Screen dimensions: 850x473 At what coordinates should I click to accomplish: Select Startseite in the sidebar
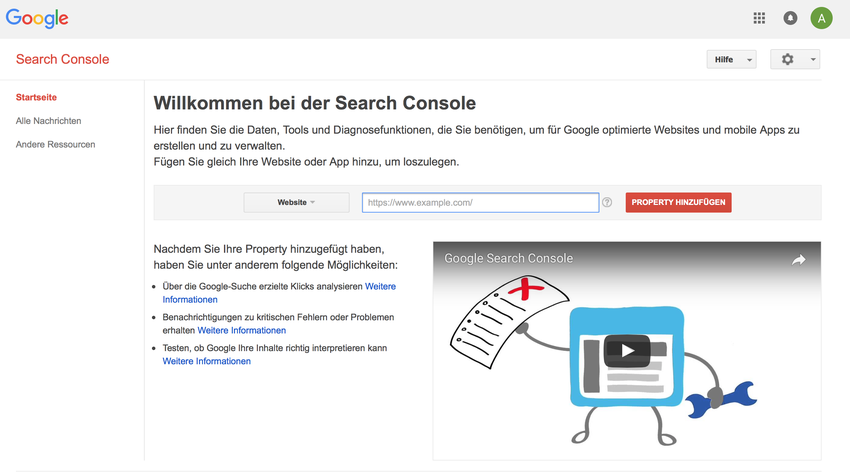36,98
